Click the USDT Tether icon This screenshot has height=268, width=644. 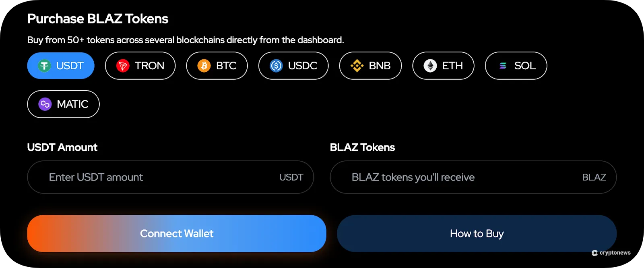pyautogui.click(x=45, y=65)
